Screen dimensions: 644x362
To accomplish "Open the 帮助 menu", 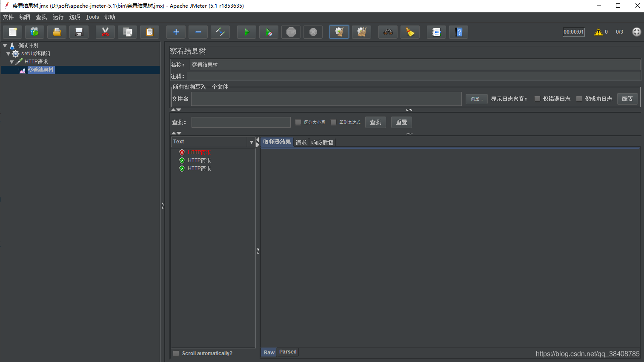I will [110, 17].
